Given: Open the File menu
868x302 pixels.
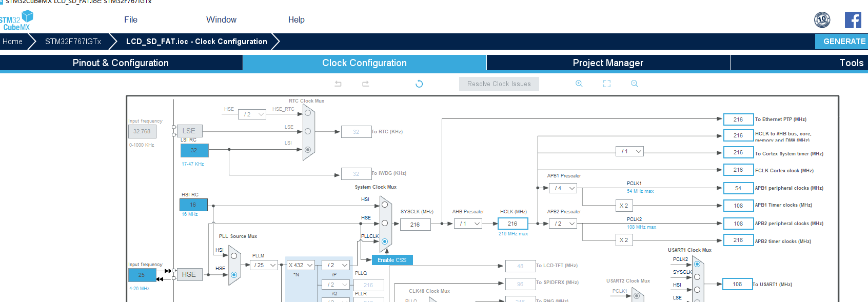Looking at the screenshot, I should point(131,19).
